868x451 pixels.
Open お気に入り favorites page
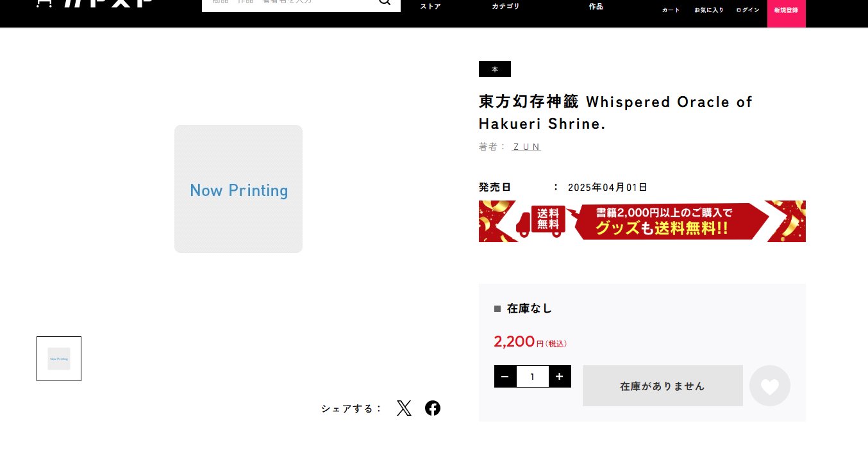point(709,10)
